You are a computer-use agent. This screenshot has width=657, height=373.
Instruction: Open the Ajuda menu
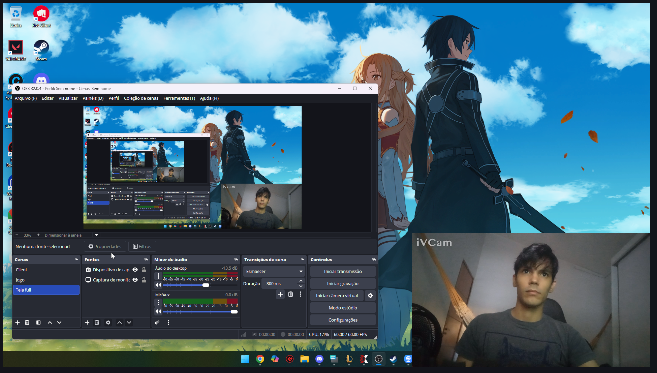tap(209, 98)
